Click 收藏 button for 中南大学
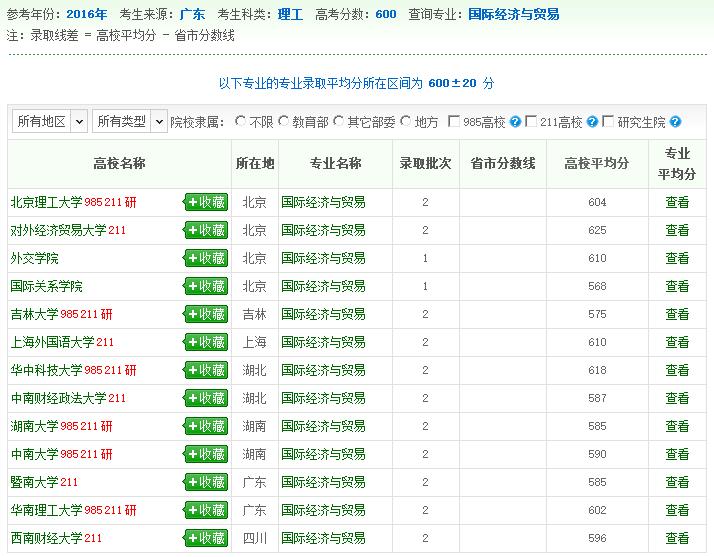 (x=206, y=454)
